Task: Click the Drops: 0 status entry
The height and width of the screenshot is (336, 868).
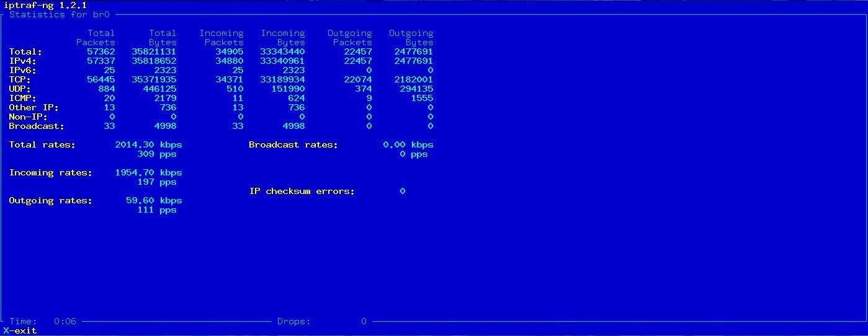Action: [322, 321]
